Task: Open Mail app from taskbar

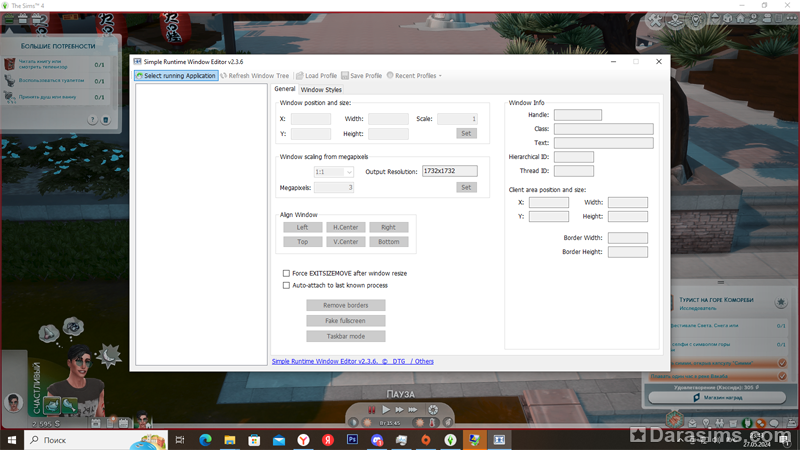Action: (x=279, y=440)
